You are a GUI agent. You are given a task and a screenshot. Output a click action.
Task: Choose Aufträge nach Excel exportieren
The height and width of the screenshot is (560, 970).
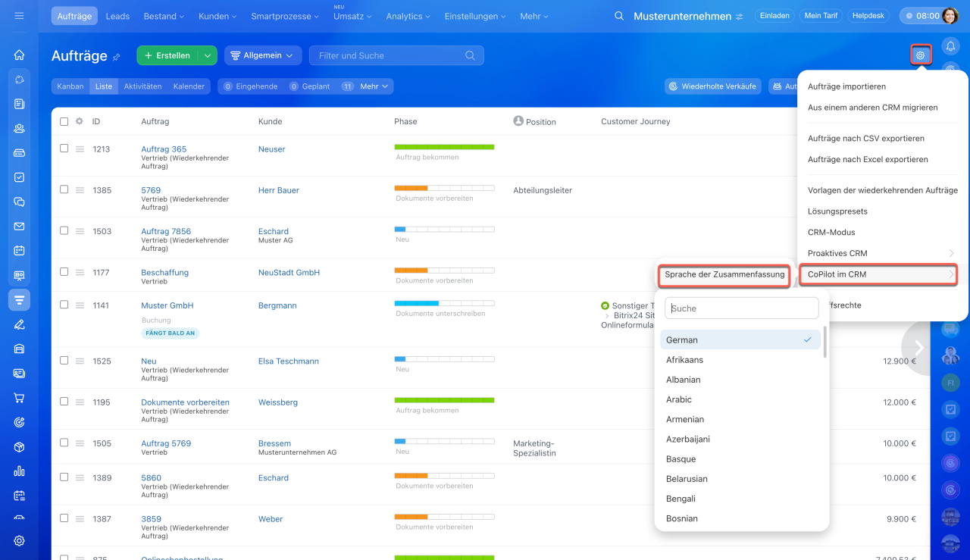pyautogui.click(x=868, y=159)
